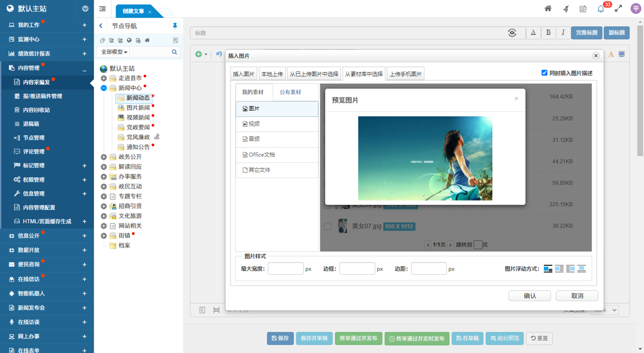This screenshot has width=644, height=353.
Task: Collapse the 新闻中心 tree node
Action: tap(103, 89)
